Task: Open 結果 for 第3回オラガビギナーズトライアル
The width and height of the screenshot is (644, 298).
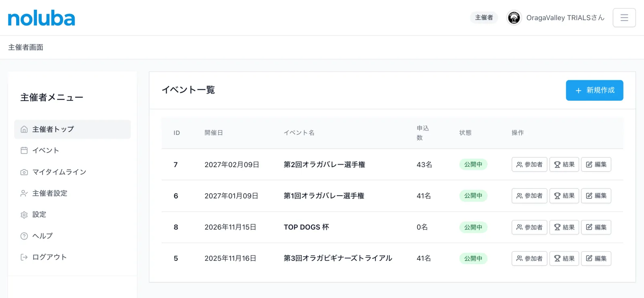Action: pyautogui.click(x=564, y=259)
